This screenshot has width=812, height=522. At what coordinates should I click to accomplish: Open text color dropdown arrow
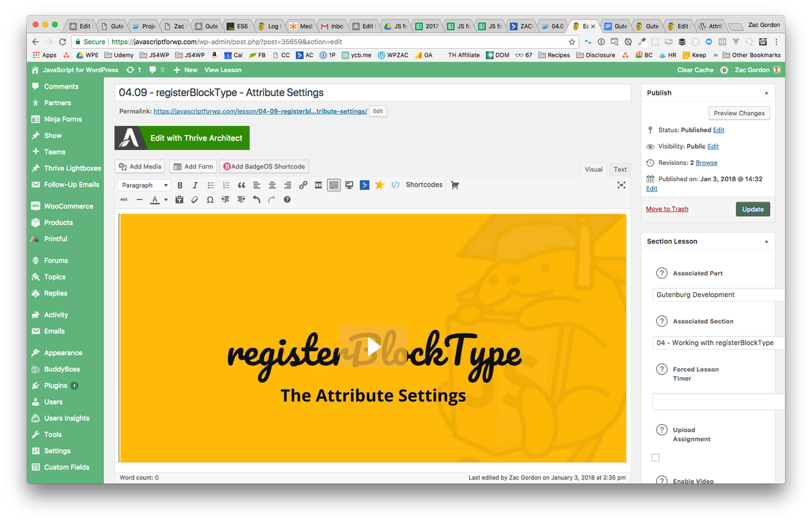point(166,200)
